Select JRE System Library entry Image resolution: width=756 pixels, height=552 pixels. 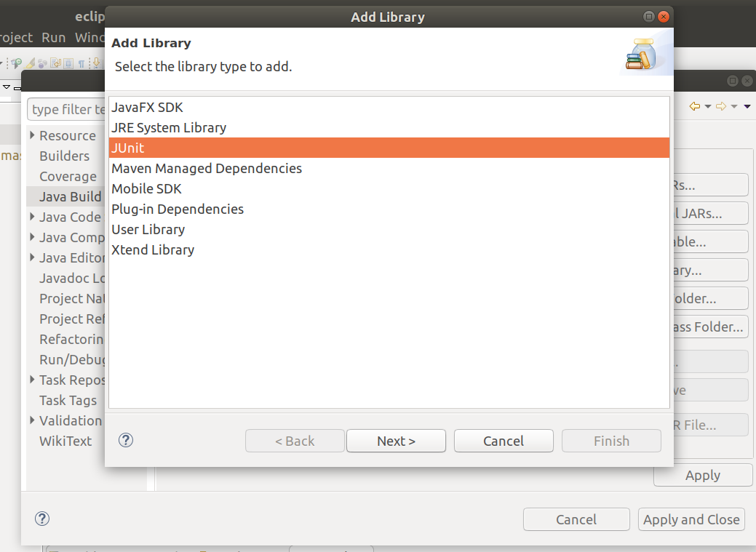pyautogui.click(x=389, y=127)
